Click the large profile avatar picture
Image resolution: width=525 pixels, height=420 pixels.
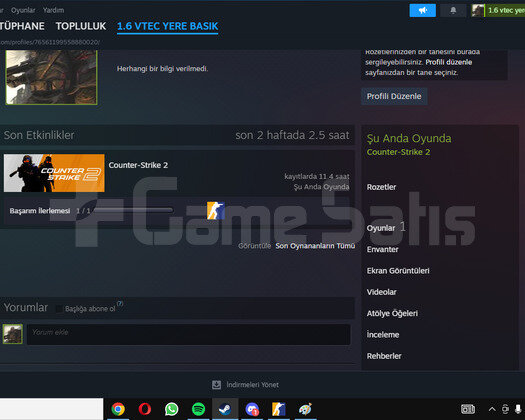(x=51, y=77)
